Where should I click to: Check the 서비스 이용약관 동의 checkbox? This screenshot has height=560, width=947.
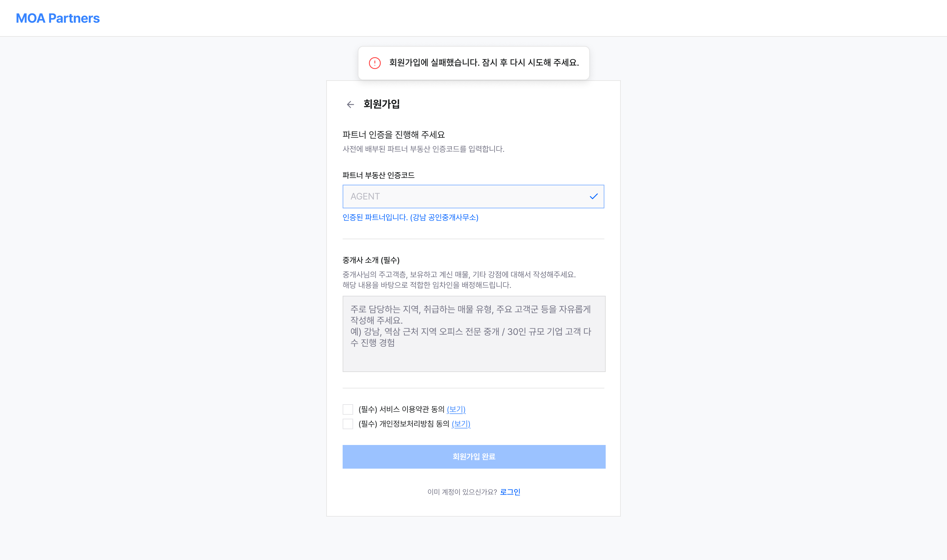point(348,409)
